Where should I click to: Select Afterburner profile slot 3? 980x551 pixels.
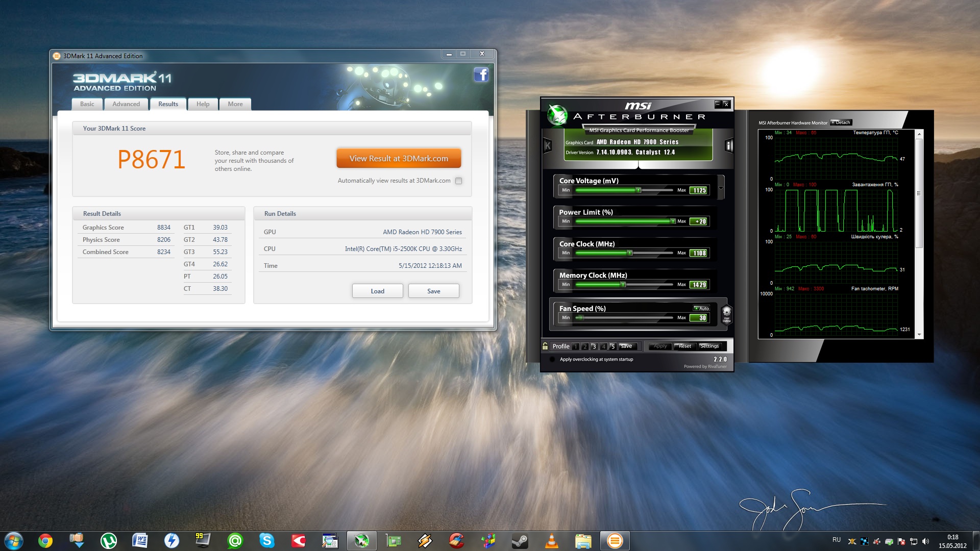[594, 346]
